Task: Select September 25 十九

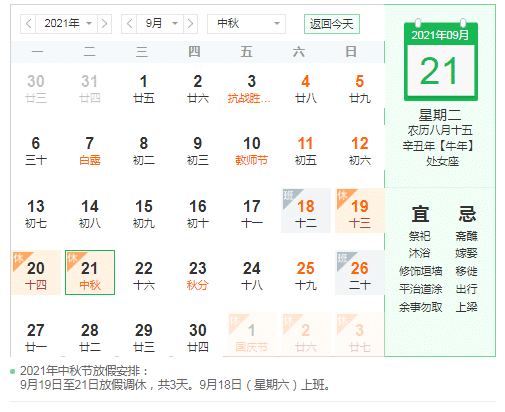Action: 306,275
